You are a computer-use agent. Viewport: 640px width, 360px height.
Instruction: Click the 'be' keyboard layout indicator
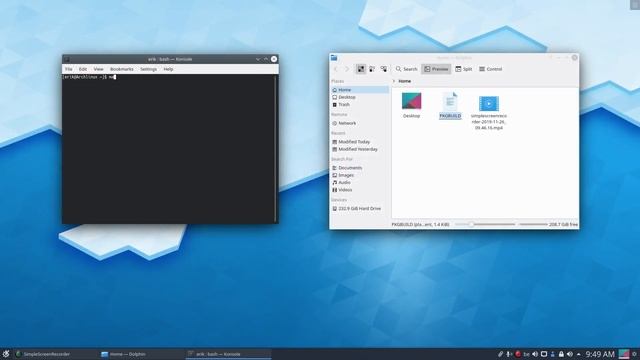tap(527, 354)
